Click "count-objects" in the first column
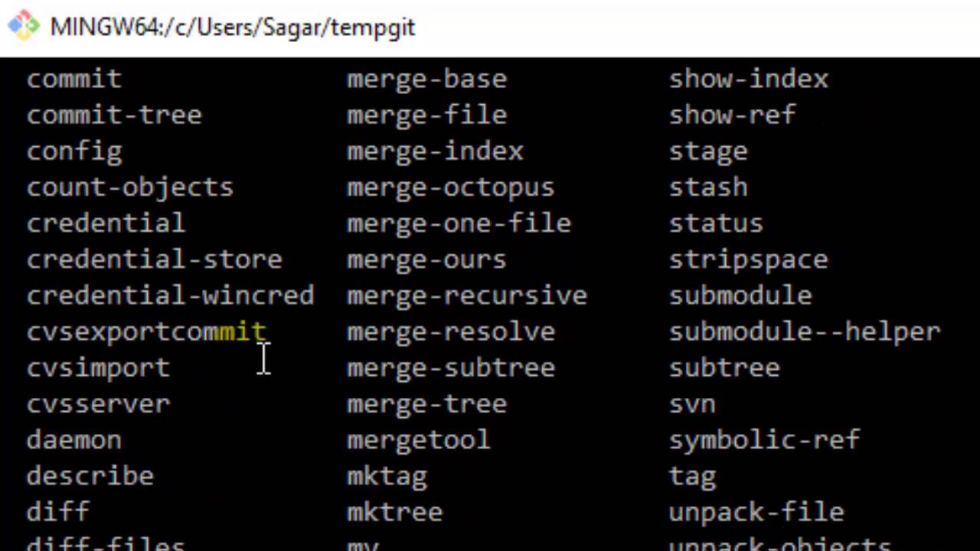The height and width of the screenshot is (551, 980). (130, 187)
